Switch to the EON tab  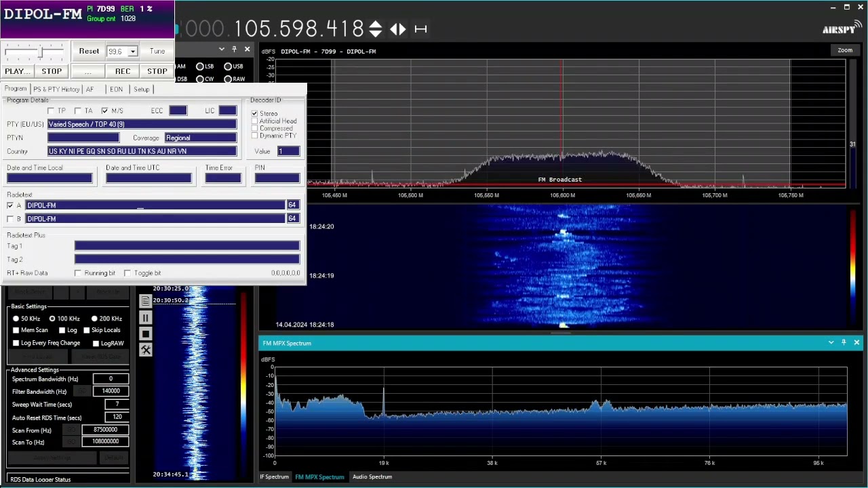pyautogui.click(x=117, y=89)
